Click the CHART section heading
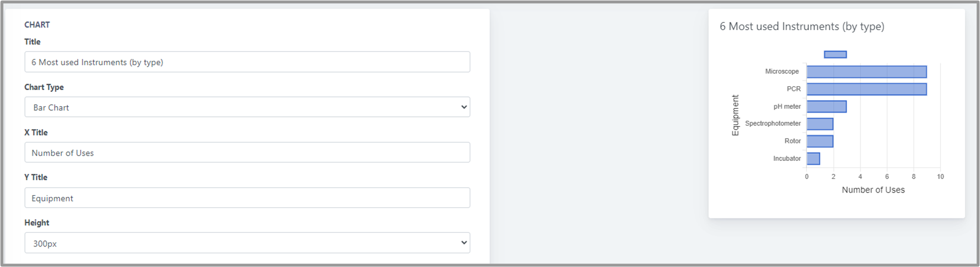Screen dimensions: 980x267 coord(37,25)
